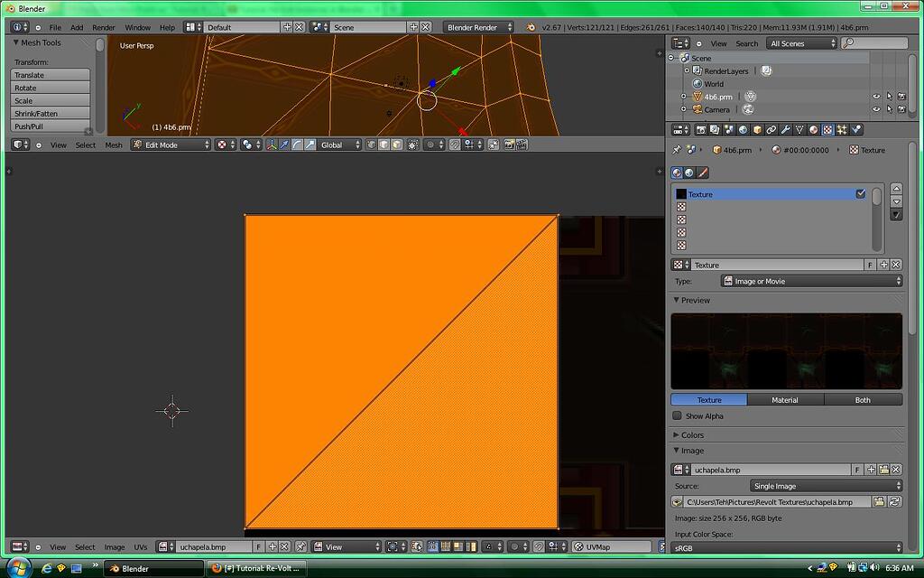Switch to face select mode
The image size is (924, 578).
pos(397,144)
